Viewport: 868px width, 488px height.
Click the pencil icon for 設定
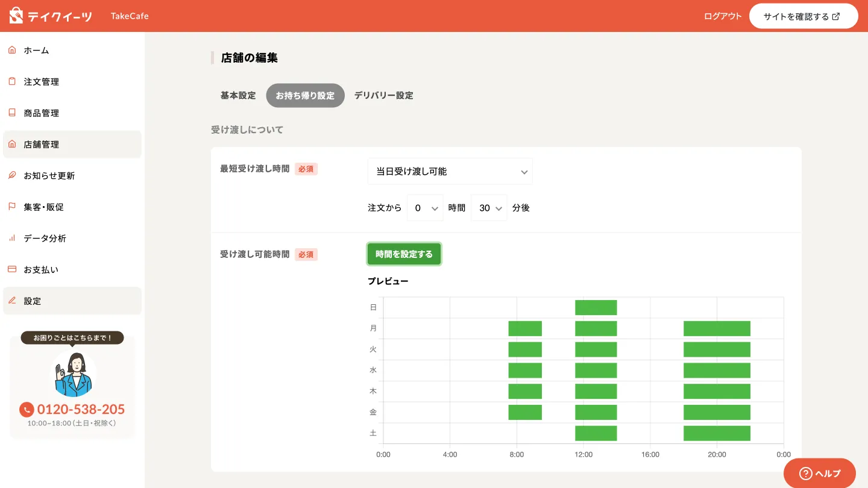[x=12, y=301]
